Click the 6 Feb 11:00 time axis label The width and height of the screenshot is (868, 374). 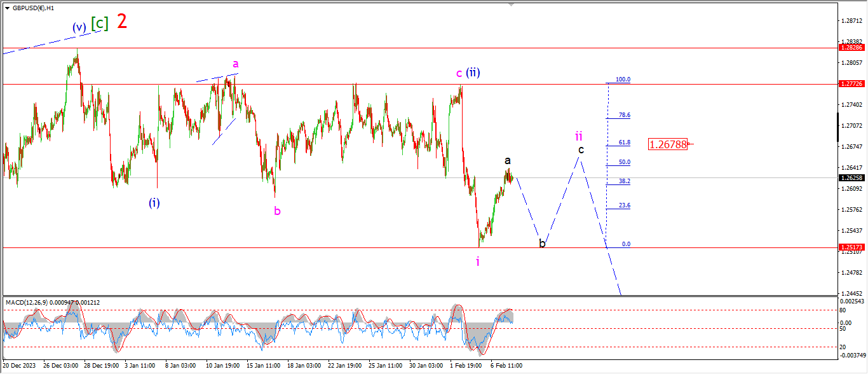[505, 366]
